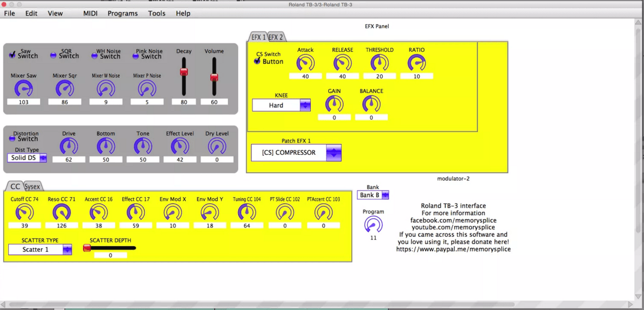
Task: Click the Mixer P Noise knob
Action: coord(147,89)
